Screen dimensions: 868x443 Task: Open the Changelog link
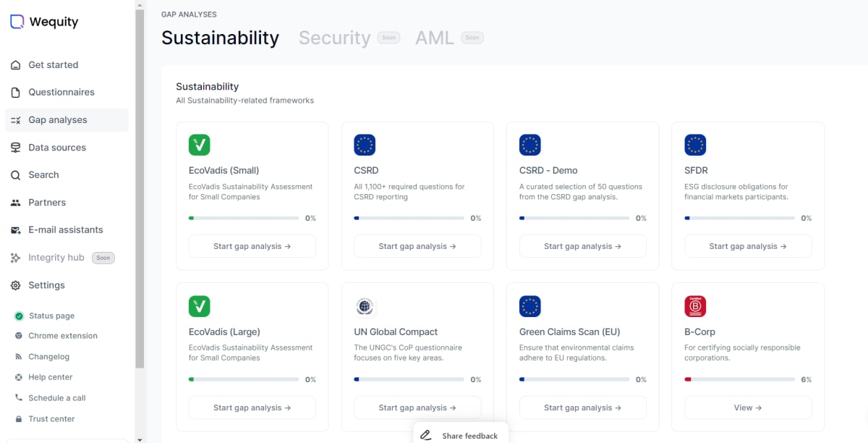tap(49, 357)
